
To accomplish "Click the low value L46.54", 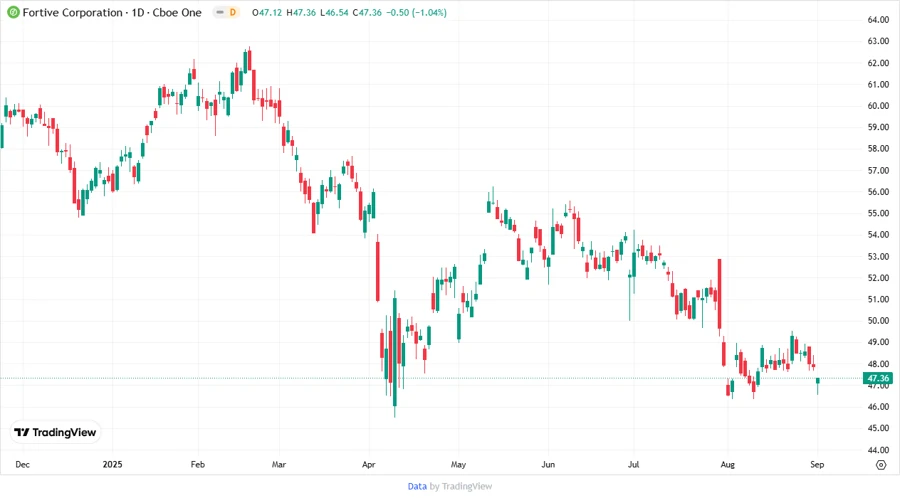I will (x=334, y=12).
